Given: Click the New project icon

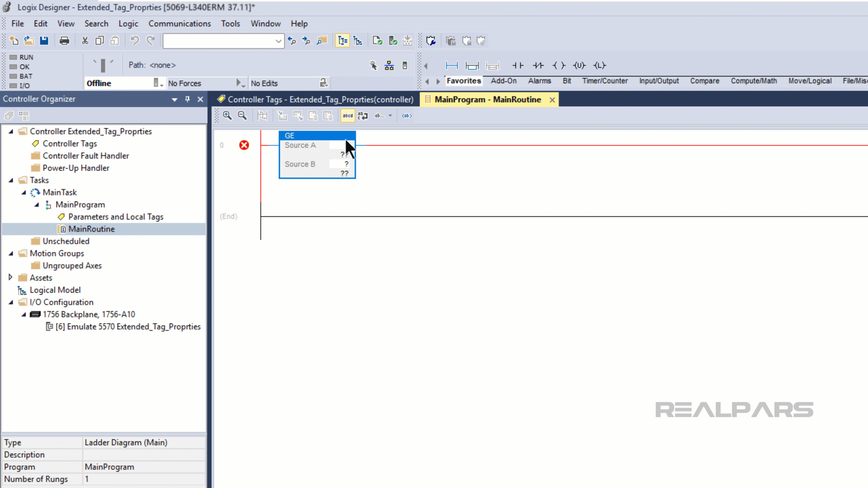Looking at the screenshot, I should point(14,41).
